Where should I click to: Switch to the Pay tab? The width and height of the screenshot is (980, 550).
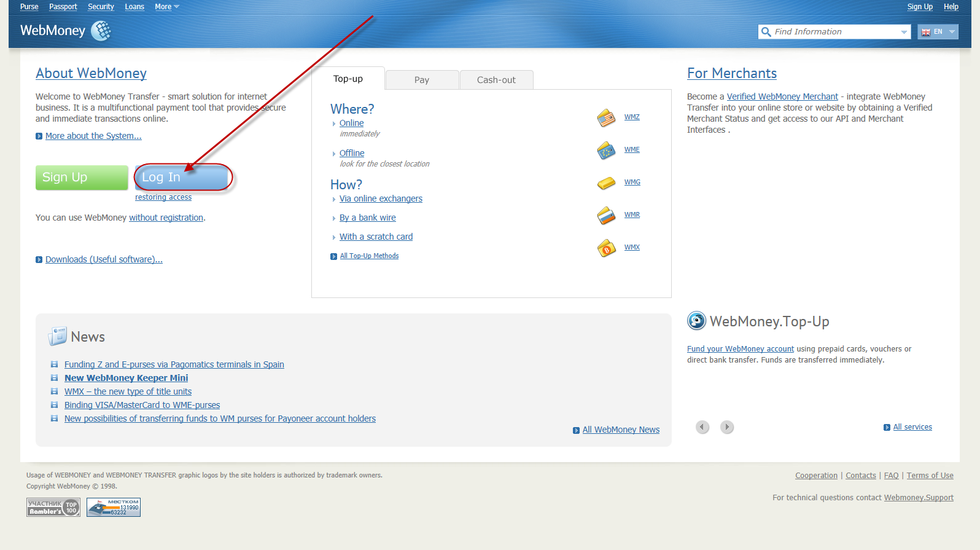(x=422, y=80)
